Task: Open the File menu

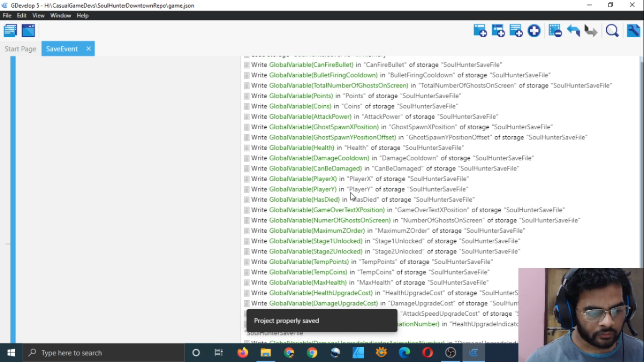Action: click(7, 16)
